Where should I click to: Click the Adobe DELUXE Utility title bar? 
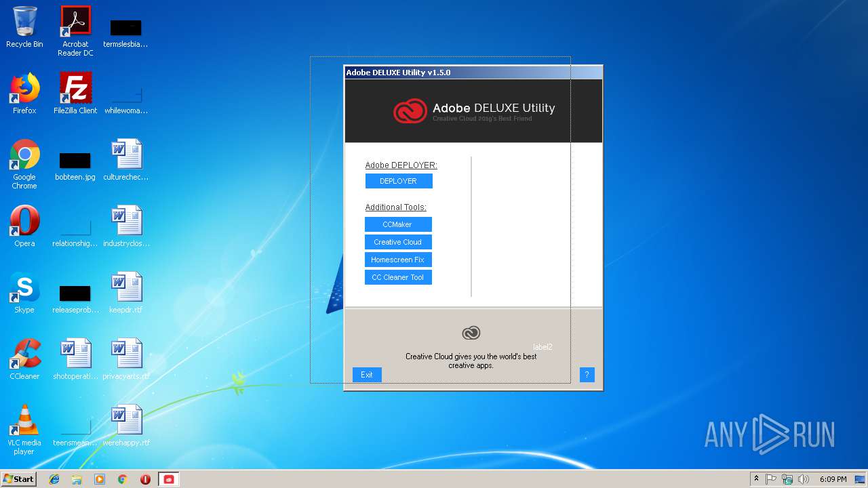[x=473, y=73]
